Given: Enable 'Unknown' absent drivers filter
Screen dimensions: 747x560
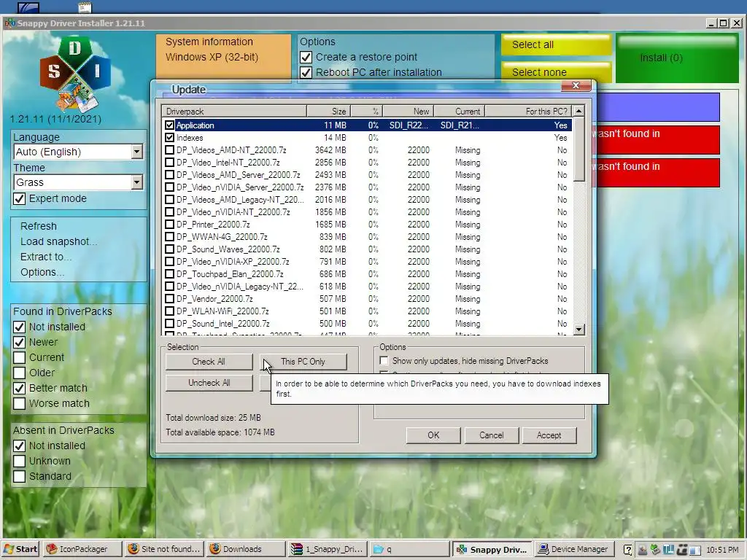Looking at the screenshot, I should (x=19, y=462).
